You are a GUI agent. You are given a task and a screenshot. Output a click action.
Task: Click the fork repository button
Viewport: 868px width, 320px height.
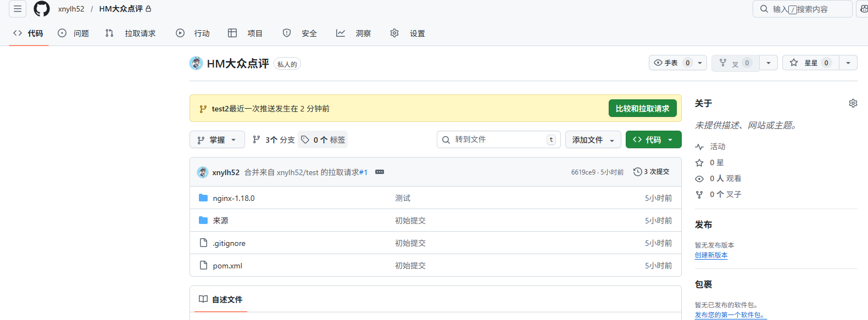click(x=735, y=63)
